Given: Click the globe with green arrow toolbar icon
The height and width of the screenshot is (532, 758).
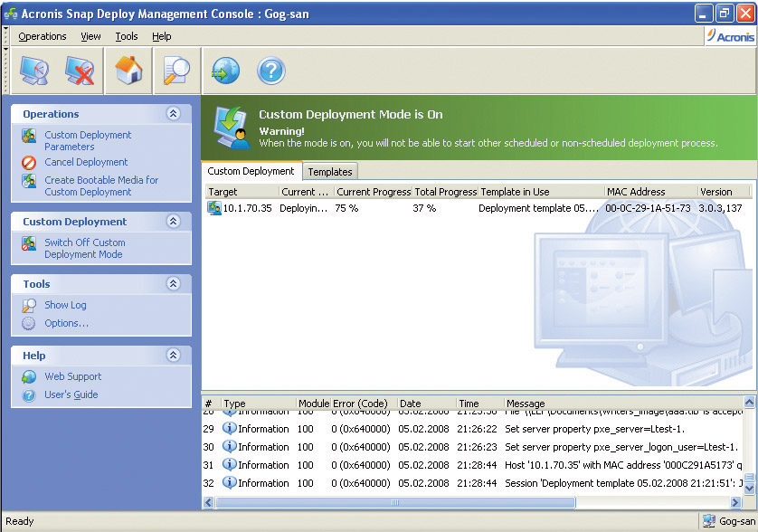Looking at the screenshot, I should point(223,73).
